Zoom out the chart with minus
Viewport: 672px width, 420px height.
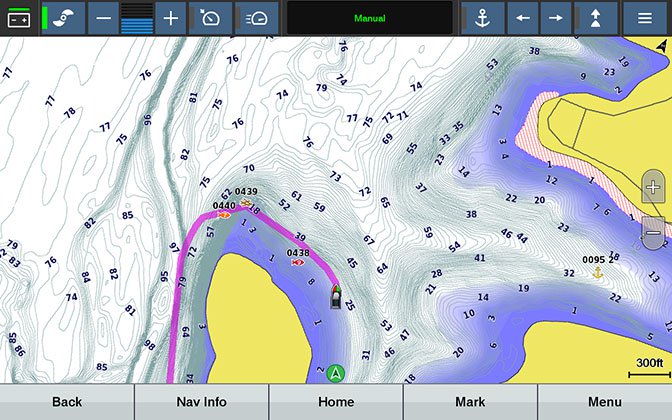pyautogui.click(x=653, y=233)
